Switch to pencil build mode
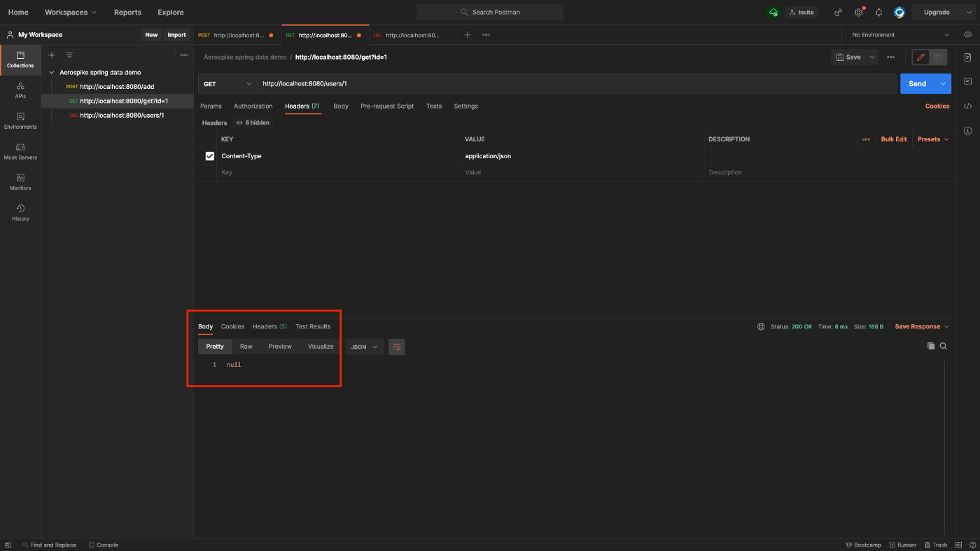Viewport: 980px width, 551px height. pyautogui.click(x=920, y=57)
